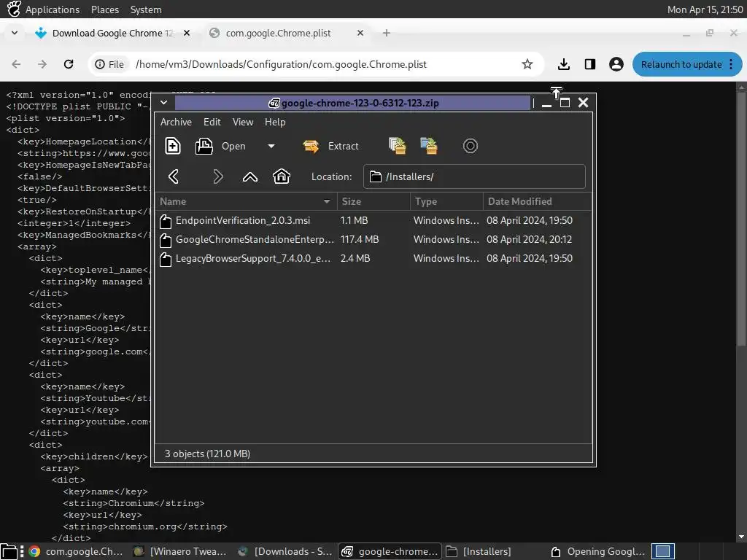Create new archive icon in archive manager
The image size is (747, 560).
pyautogui.click(x=172, y=146)
